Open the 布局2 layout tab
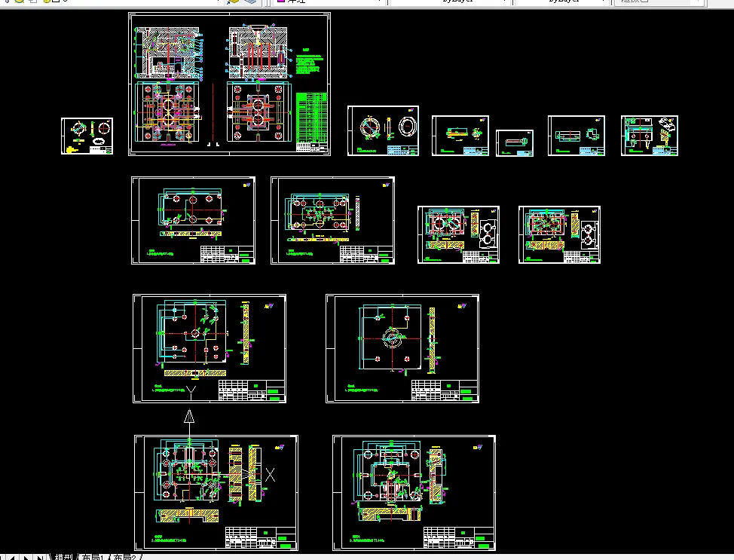 pos(124,557)
